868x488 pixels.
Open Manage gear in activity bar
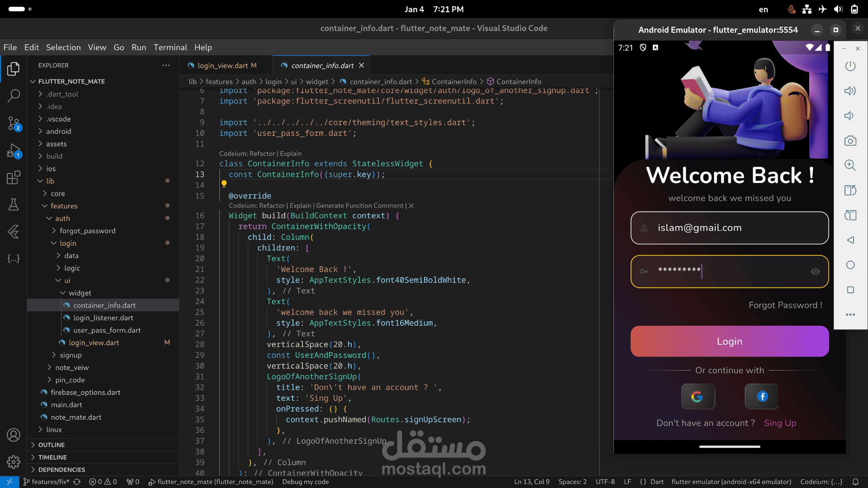(14, 462)
